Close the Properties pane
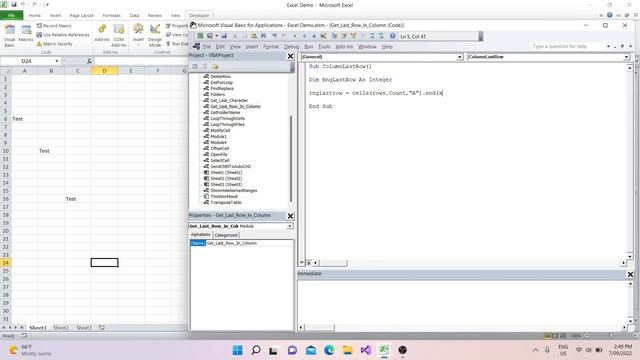 tap(290, 216)
